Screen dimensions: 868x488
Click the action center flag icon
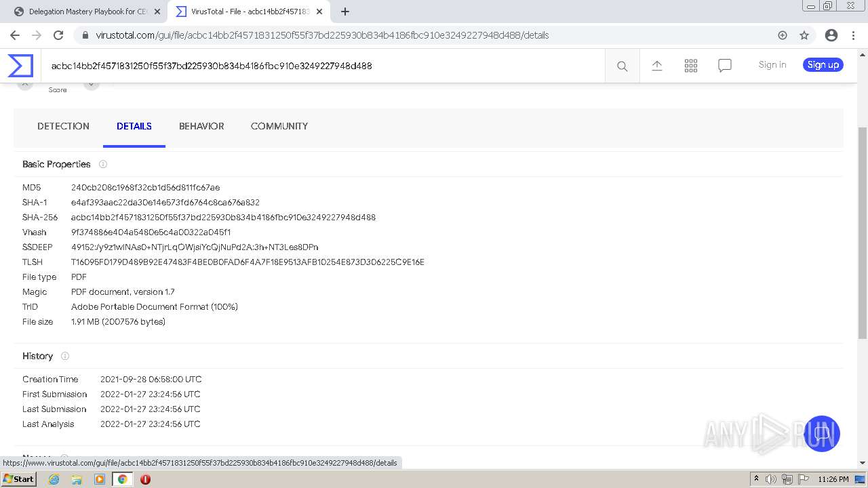click(803, 479)
